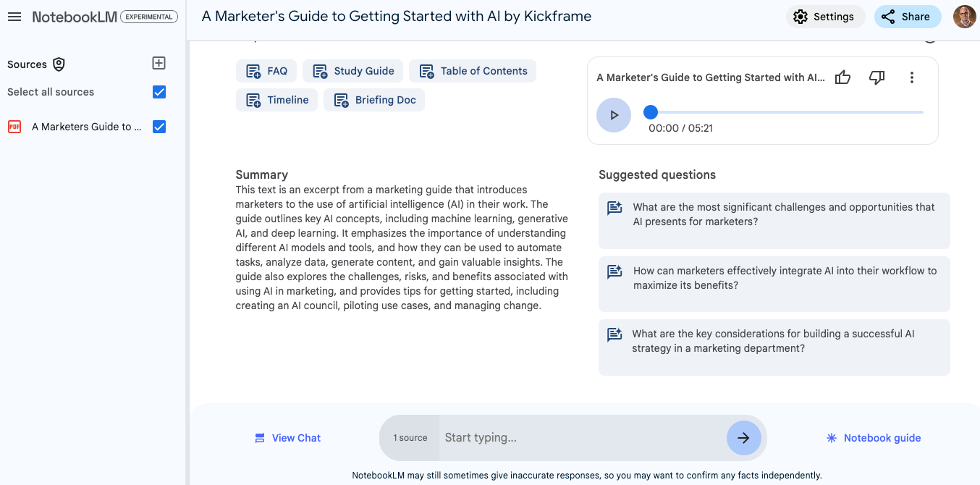The width and height of the screenshot is (980, 485).
Task: Play the audio overview
Action: [614, 114]
